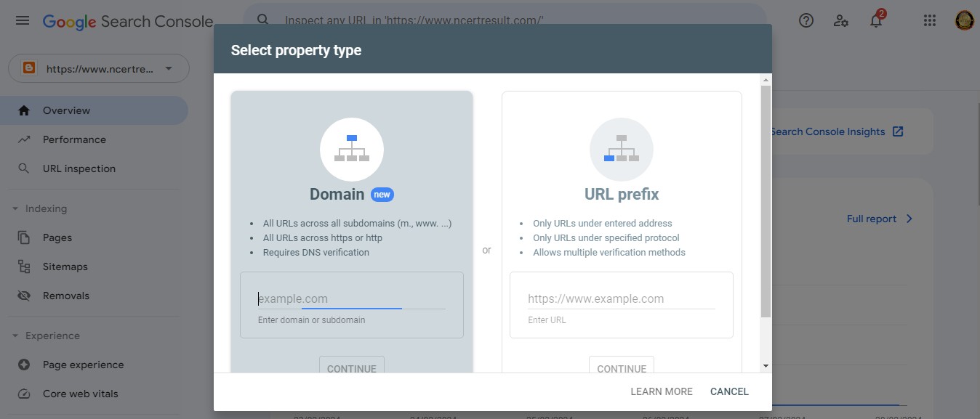Click 'Allows multiple verification methods' text
The height and width of the screenshot is (419, 980).
[x=609, y=253]
